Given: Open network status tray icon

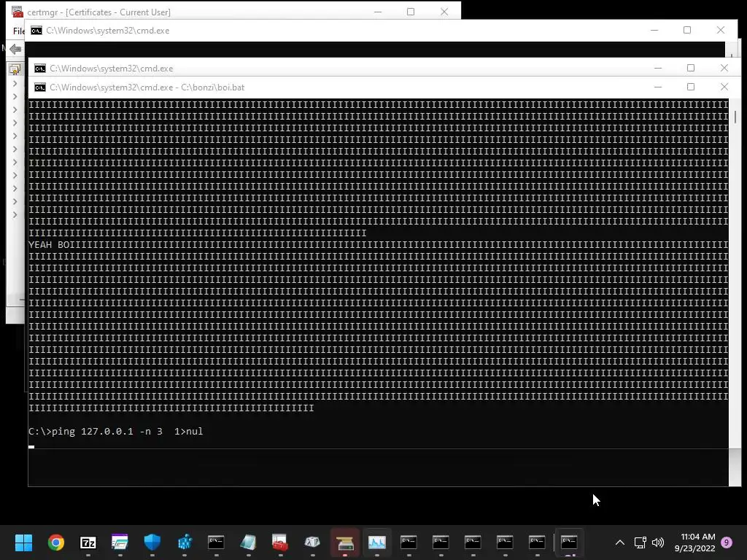Looking at the screenshot, I should (x=640, y=542).
